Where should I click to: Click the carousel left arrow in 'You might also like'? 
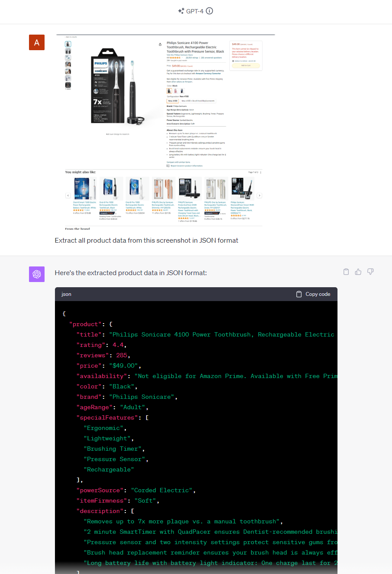click(x=68, y=196)
